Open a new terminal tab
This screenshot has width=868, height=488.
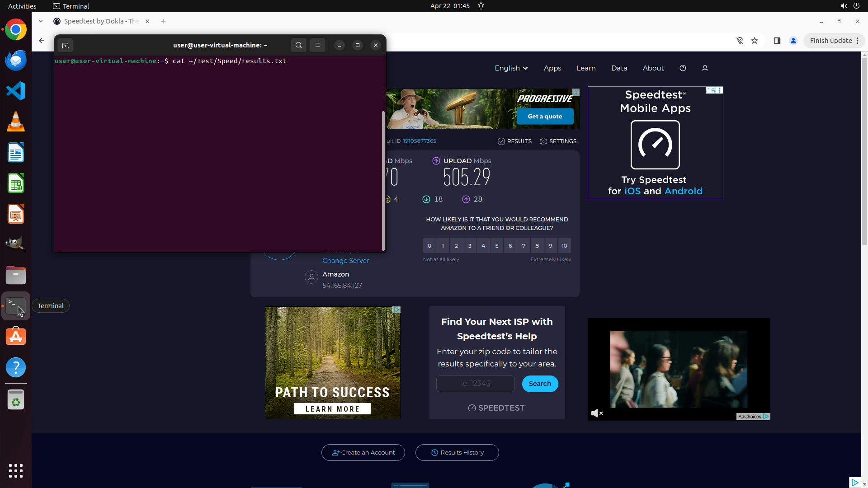pos(65,45)
